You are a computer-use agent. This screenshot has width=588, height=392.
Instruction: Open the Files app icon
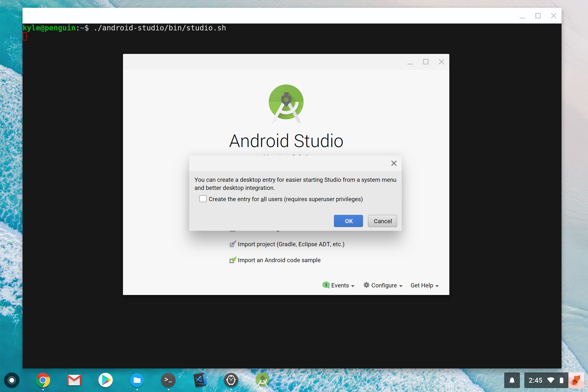tap(137, 380)
